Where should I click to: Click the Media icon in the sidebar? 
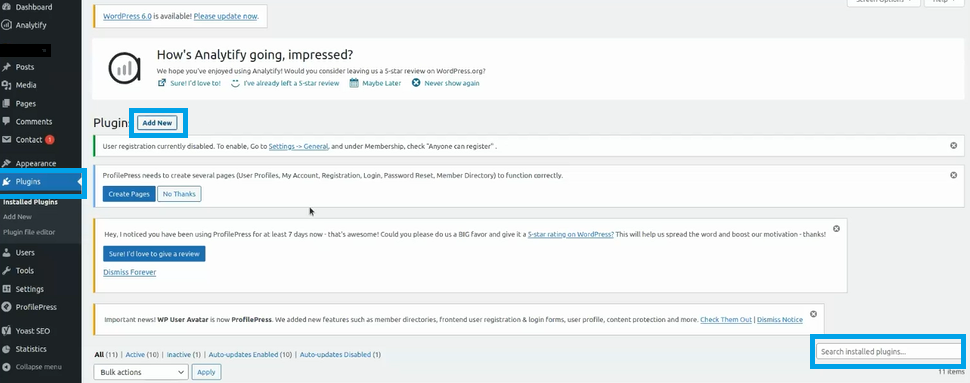point(6,85)
